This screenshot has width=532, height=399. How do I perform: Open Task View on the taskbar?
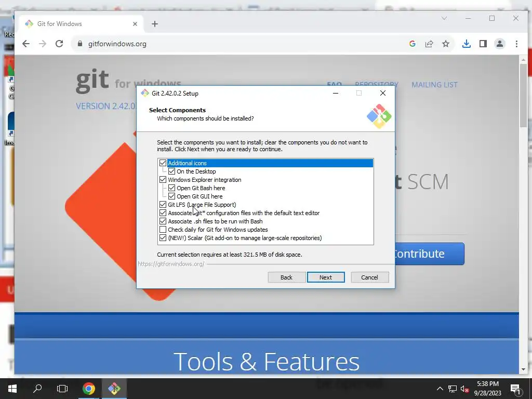[62, 389]
